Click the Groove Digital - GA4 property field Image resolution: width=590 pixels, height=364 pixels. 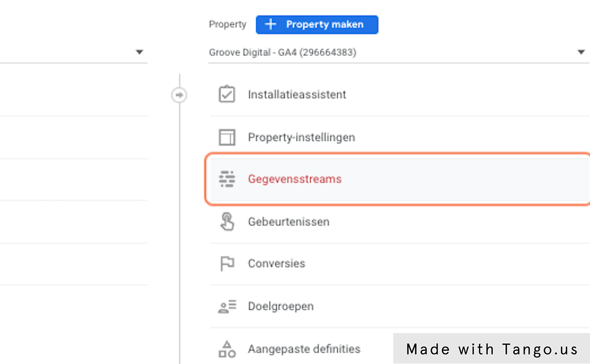[283, 52]
